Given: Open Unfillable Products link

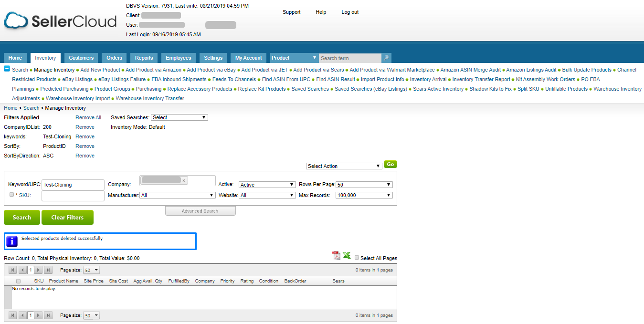Looking at the screenshot, I should pos(567,89).
